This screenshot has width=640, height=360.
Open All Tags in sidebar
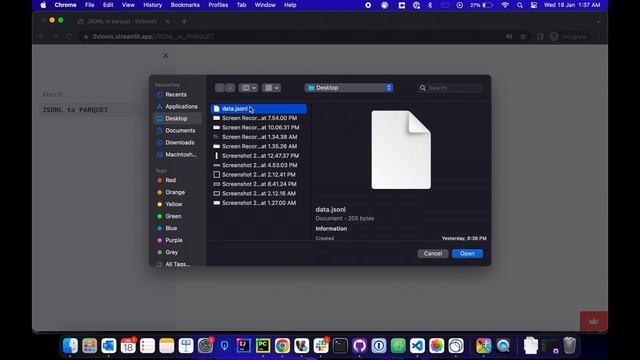(x=176, y=264)
